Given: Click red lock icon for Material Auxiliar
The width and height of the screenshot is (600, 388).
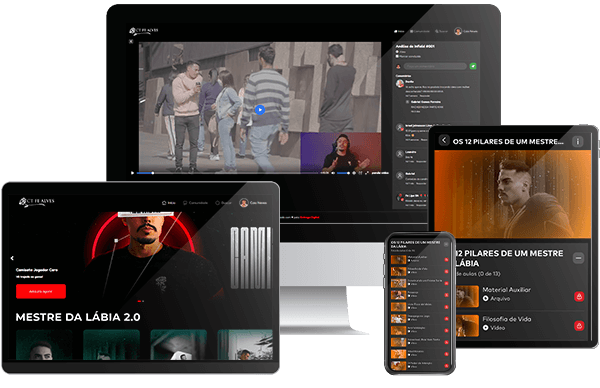Looking at the screenshot, I should [579, 297].
